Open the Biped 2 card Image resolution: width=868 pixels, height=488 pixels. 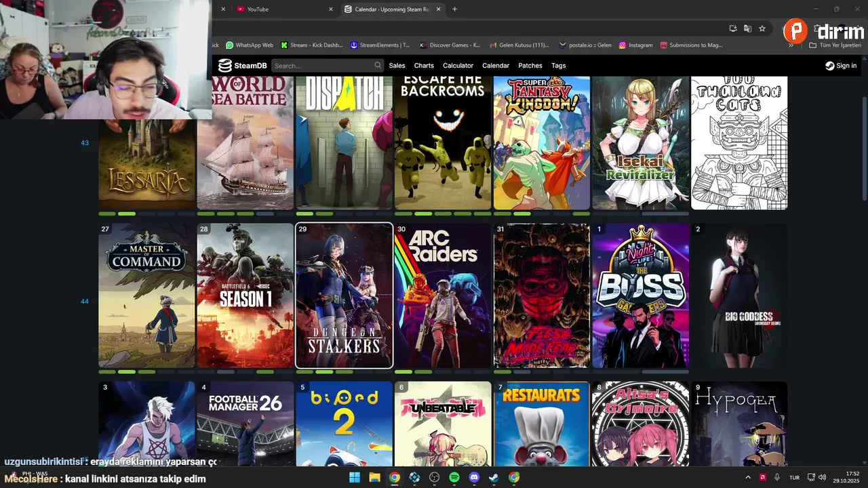coord(344,424)
